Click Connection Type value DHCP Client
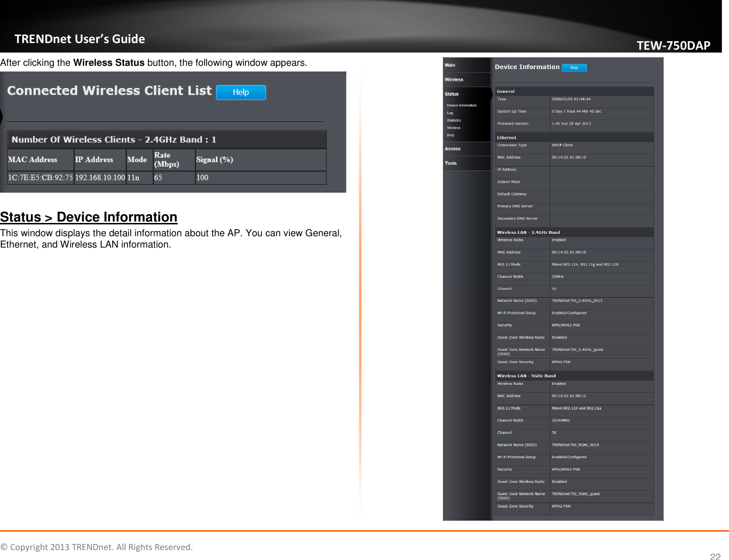 click(x=562, y=145)
